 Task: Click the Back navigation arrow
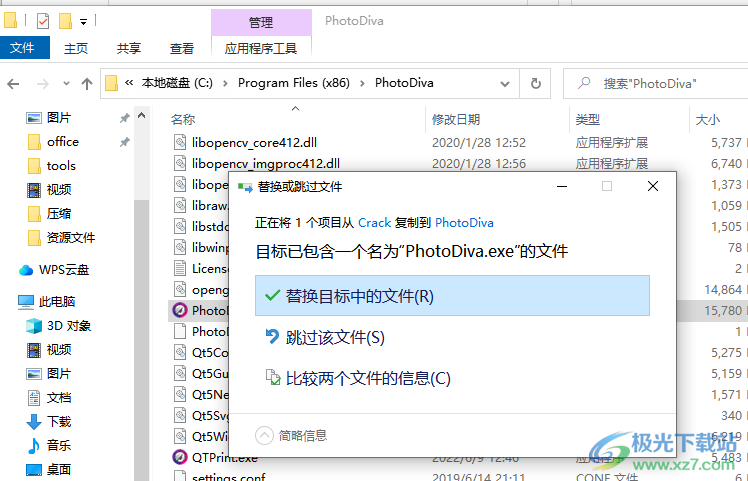pyautogui.click(x=13, y=84)
